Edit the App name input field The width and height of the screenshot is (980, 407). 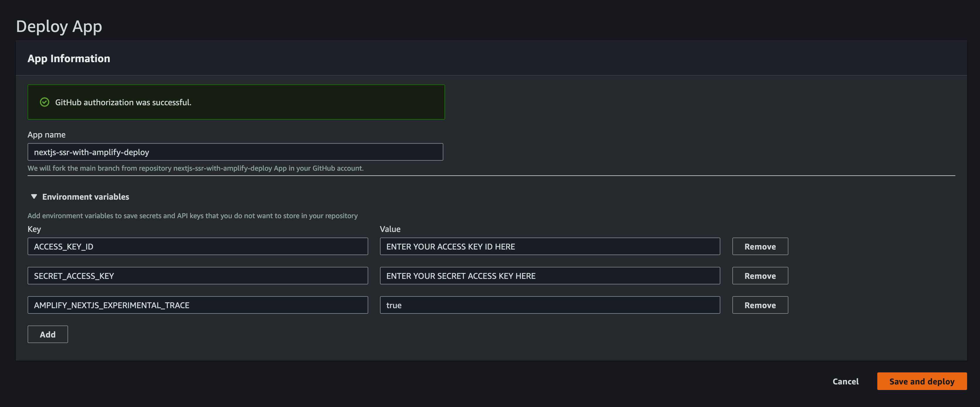tap(235, 152)
